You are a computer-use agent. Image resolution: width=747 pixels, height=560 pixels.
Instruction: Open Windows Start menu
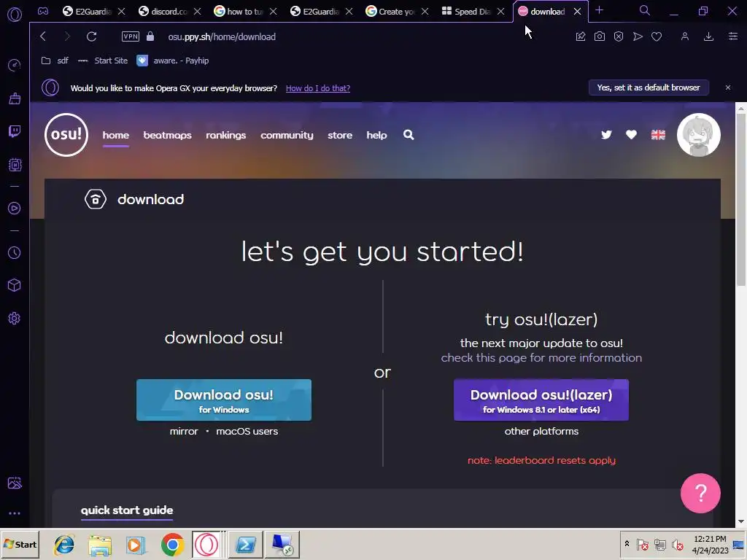click(x=20, y=544)
